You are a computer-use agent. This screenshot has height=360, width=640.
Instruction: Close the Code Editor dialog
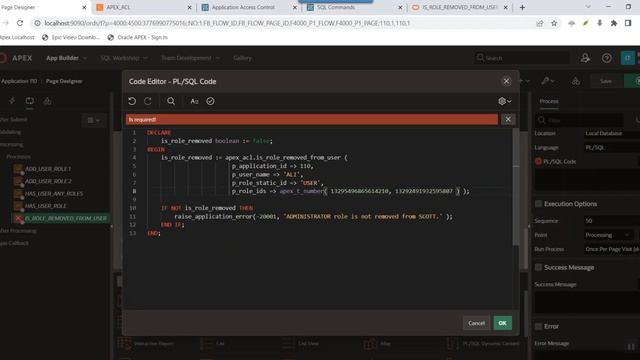[506, 81]
